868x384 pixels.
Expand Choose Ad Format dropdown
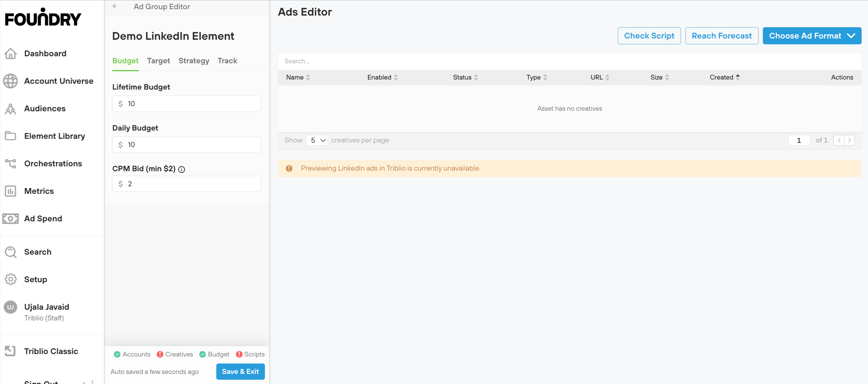click(x=812, y=36)
